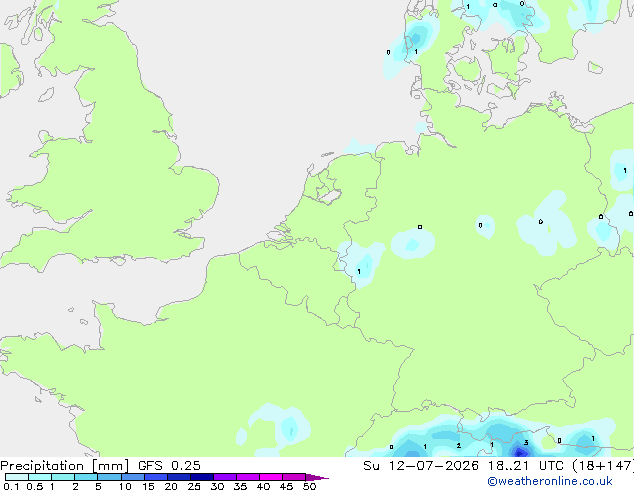Click the '40' legend scale label
Screen dimensions: 634x490
tap(263, 486)
